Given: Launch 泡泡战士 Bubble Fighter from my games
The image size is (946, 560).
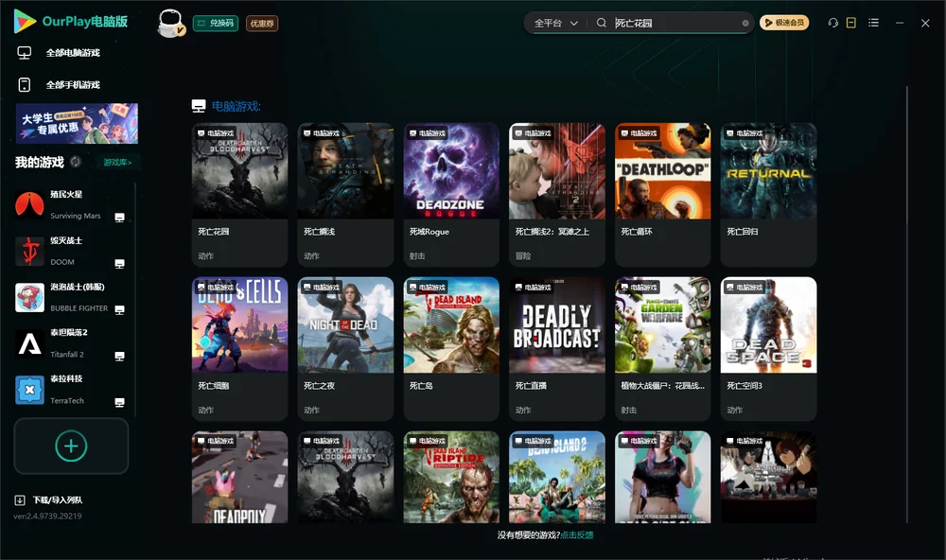Looking at the screenshot, I should [x=71, y=297].
